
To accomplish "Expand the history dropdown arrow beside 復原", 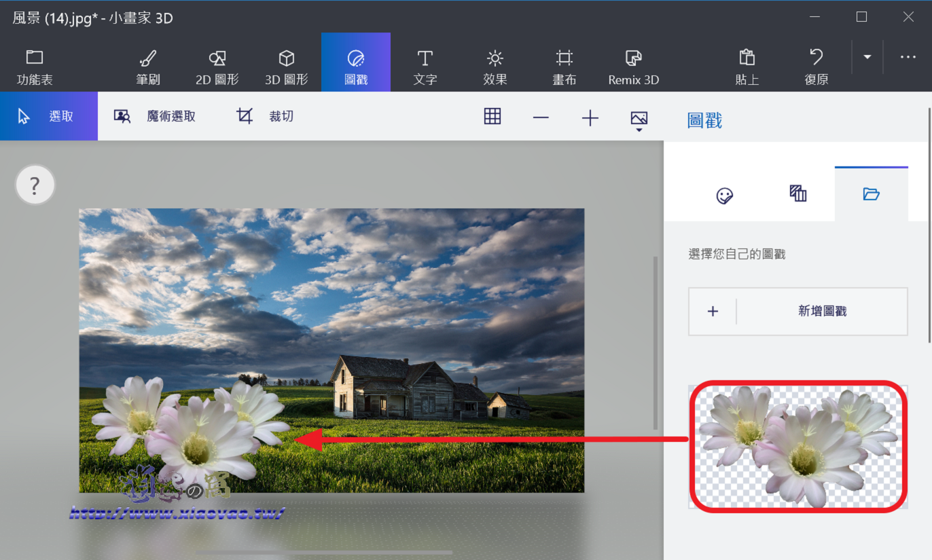I will tap(867, 57).
